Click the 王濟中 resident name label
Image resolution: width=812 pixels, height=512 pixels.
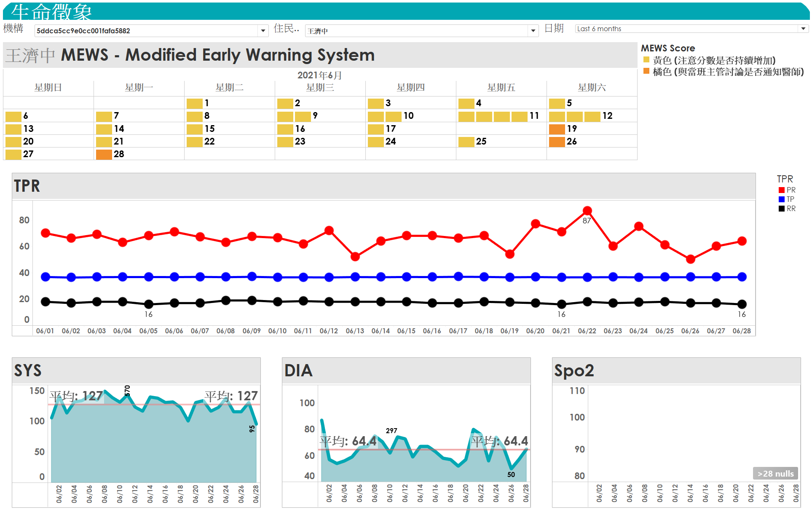[28, 54]
